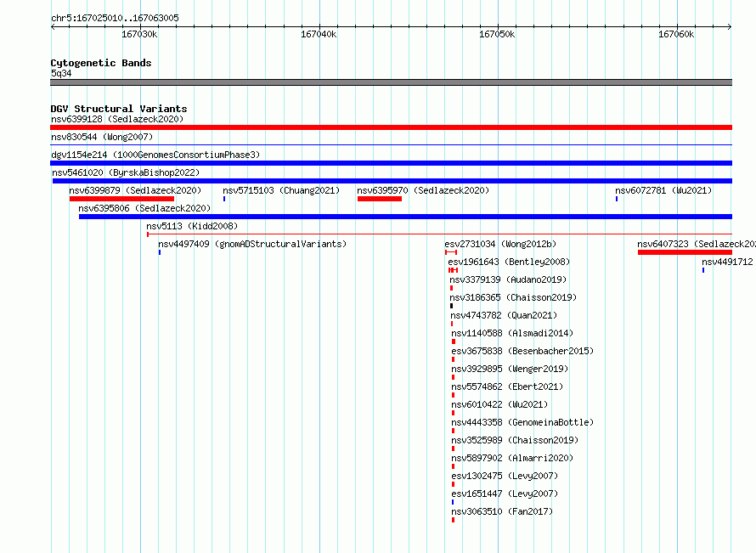Click the nsv3063510 (Fan2017) label
Image resolution: width=756 pixels, height=553 pixels.
(x=502, y=511)
